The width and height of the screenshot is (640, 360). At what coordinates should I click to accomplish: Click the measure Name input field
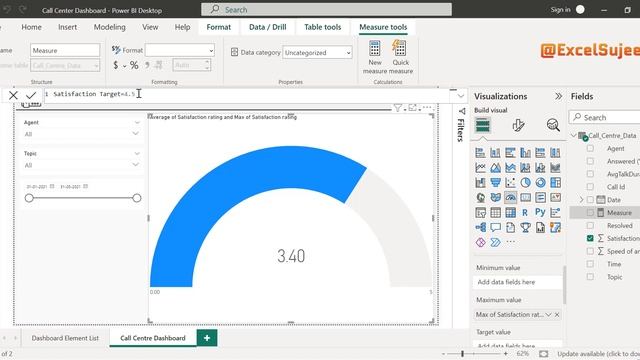point(65,50)
